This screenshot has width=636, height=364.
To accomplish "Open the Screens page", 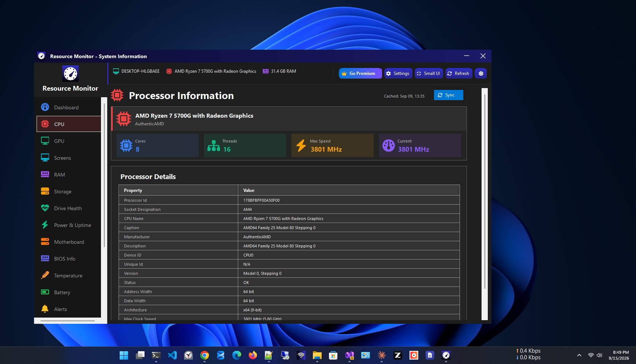I will (69, 158).
